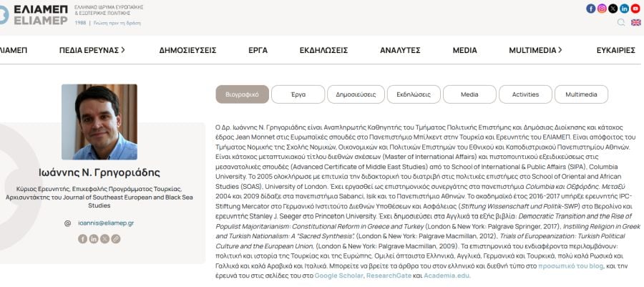This screenshot has width=644, height=287.
Task: Share profile on LinkedIn under the email
Action: [94, 239]
